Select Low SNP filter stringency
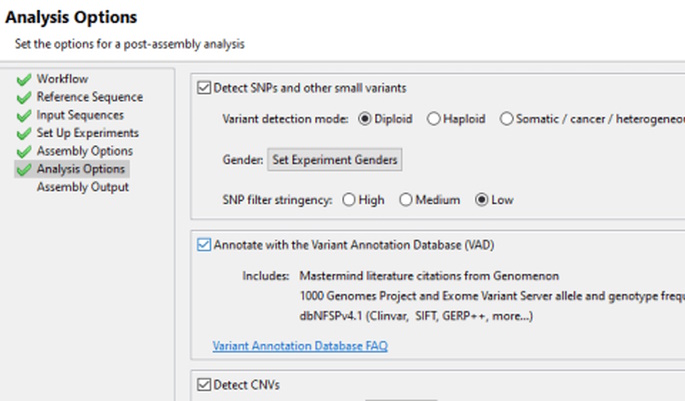The width and height of the screenshot is (685, 401). (481, 200)
